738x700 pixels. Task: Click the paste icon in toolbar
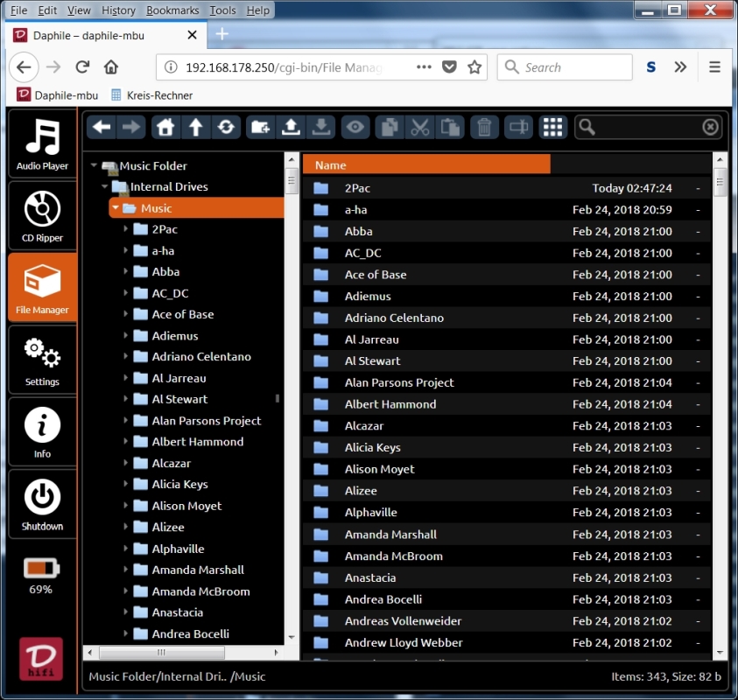[x=450, y=127]
